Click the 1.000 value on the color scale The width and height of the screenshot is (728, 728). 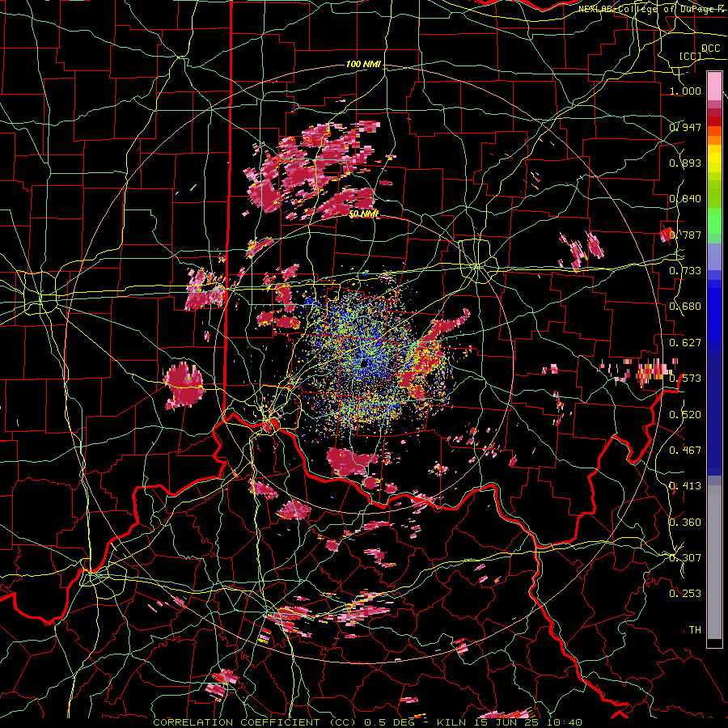click(x=685, y=91)
